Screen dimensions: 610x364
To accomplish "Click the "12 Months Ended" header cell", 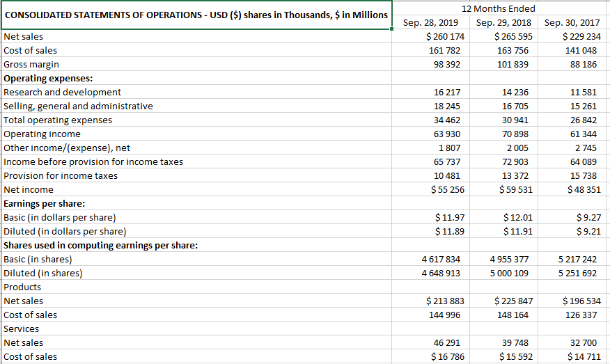I will [499, 8].
